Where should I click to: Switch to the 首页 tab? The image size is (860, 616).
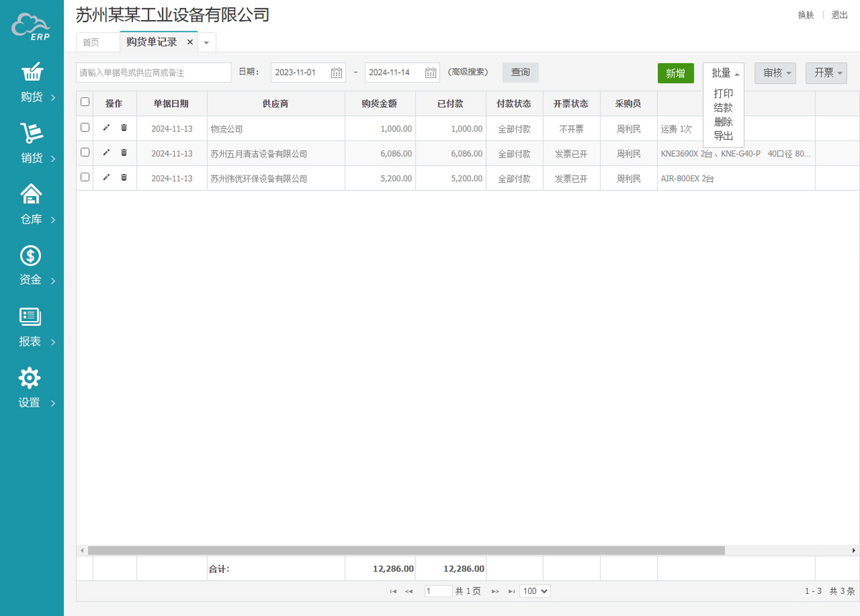click(x=91, y=42)
